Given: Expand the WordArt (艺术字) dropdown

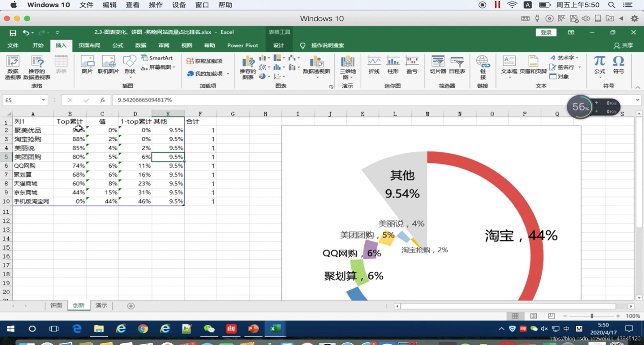Looking at the screenshot, I should point(577,58).
